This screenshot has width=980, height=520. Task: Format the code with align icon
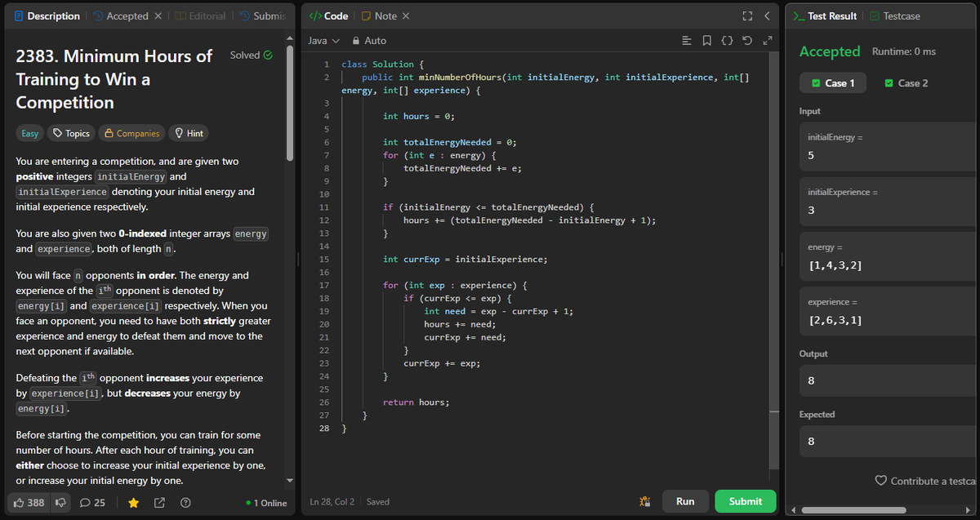click(687, 40)
